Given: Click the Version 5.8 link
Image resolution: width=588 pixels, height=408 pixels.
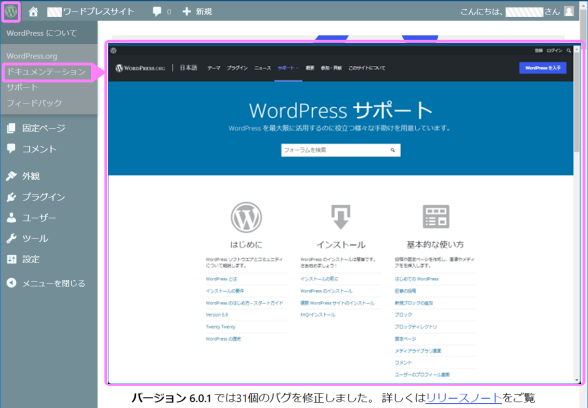Looking at the screenshot, I should tap(217, 315).
